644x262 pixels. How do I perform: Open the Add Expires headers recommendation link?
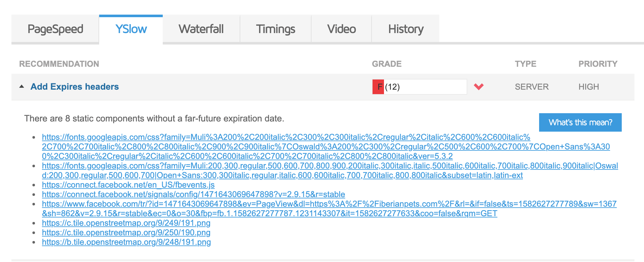(75, 86)
